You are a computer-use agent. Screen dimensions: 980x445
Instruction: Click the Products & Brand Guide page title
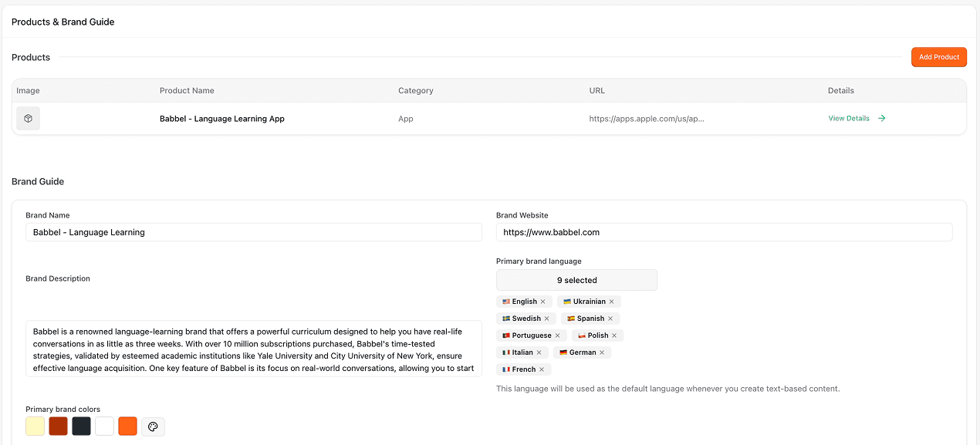[63, 22]
